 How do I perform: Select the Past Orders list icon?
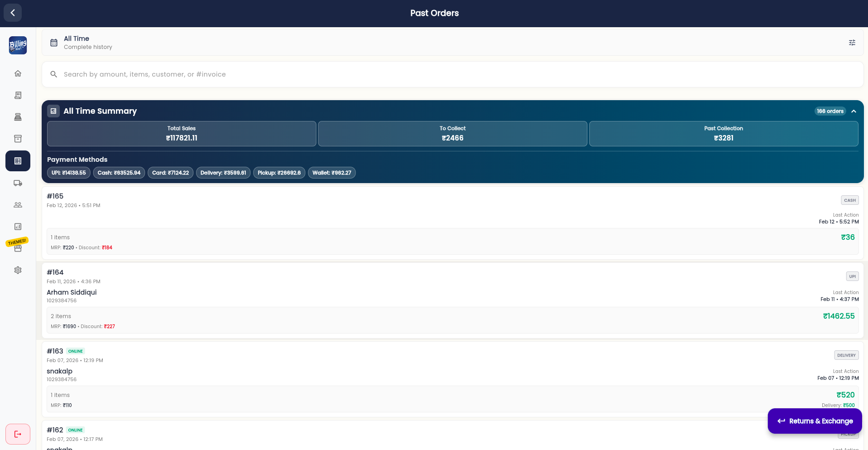pyautogui.click(x=18, y=161)
